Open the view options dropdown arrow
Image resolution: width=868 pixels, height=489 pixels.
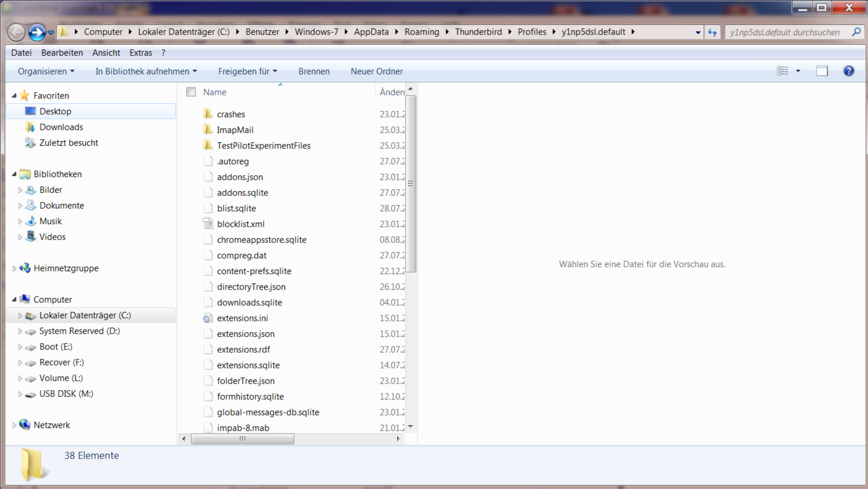coord(798,71)
